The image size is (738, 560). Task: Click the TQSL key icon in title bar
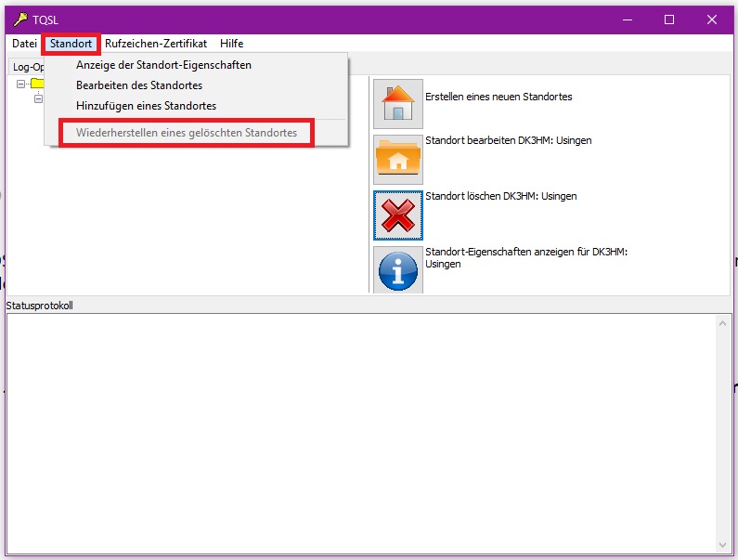point(20,20)
